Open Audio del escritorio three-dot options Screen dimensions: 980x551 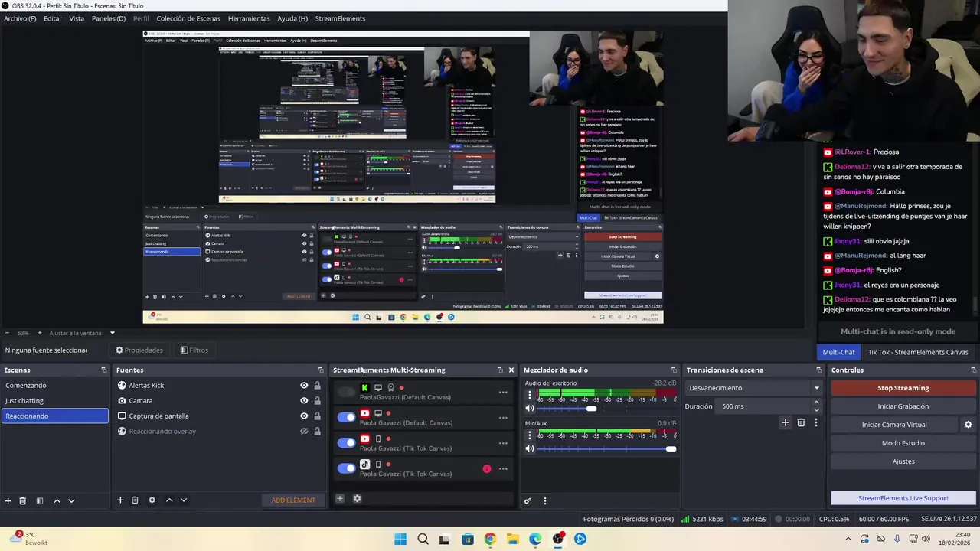[x=529, y=396]
